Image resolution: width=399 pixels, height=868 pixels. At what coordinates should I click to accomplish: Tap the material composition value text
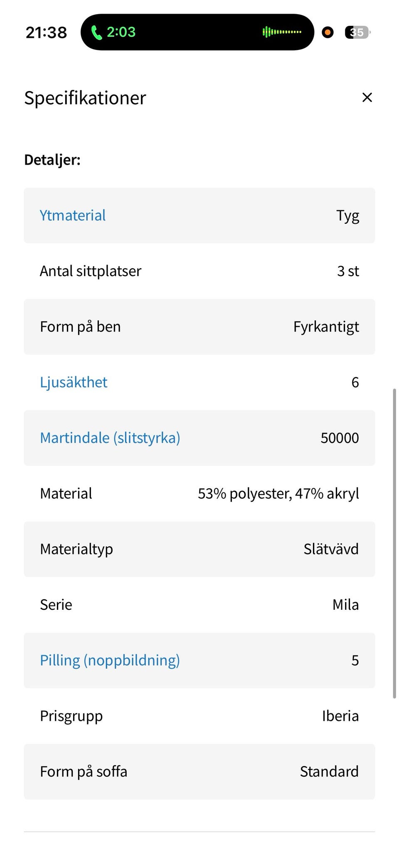pos(278,494)
